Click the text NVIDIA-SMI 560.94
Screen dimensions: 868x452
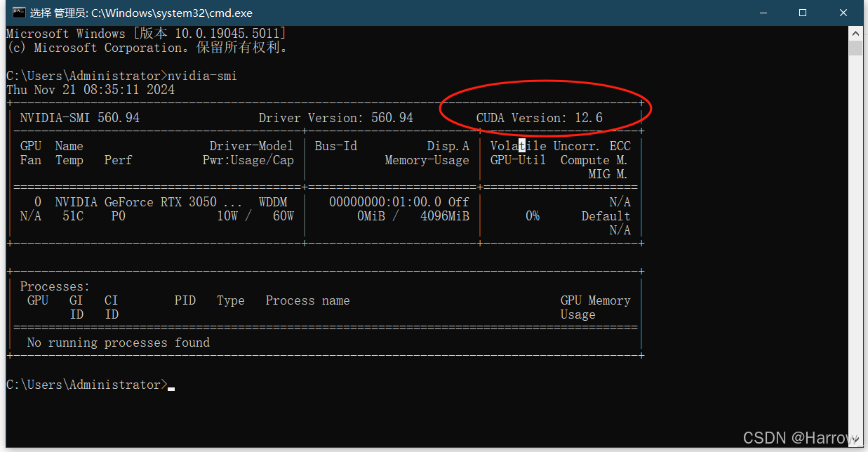point(80,118)
